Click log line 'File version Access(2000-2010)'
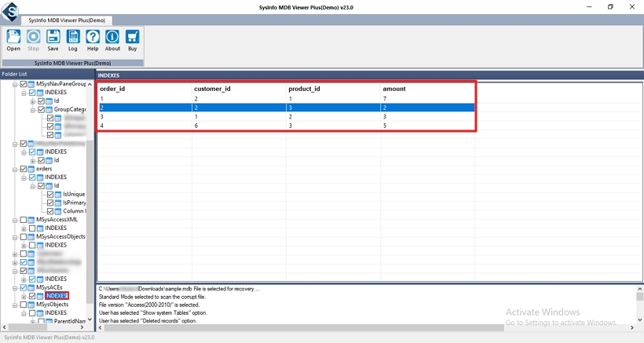This screenshot has width=644, height=343. (149, 305)
